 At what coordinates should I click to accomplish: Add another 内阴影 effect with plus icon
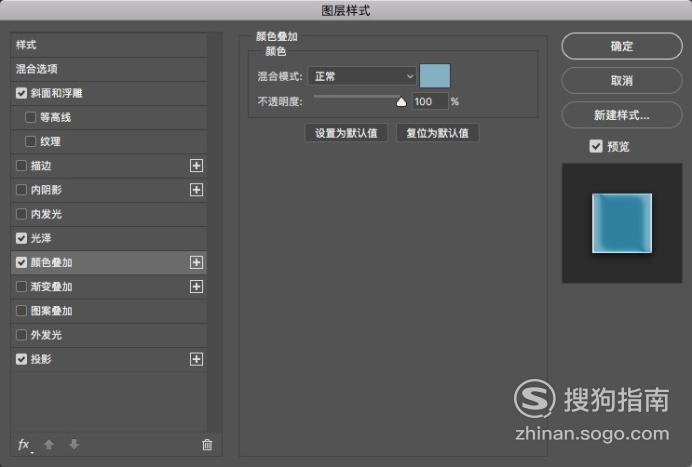[x=196, y=190]
